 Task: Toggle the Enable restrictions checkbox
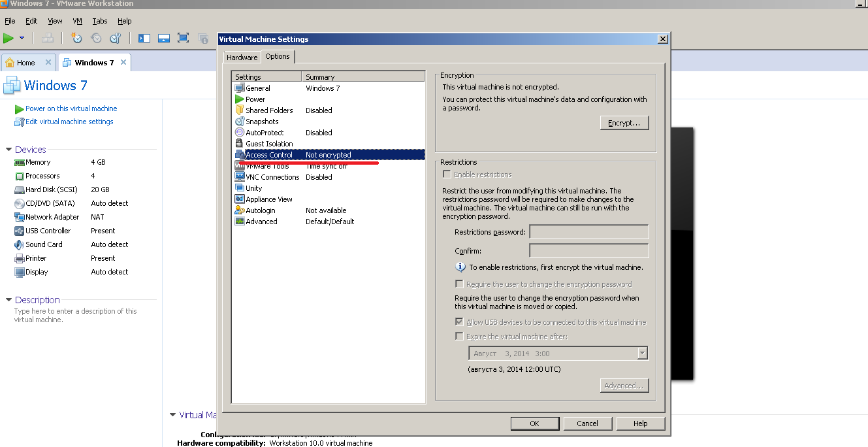447,174
